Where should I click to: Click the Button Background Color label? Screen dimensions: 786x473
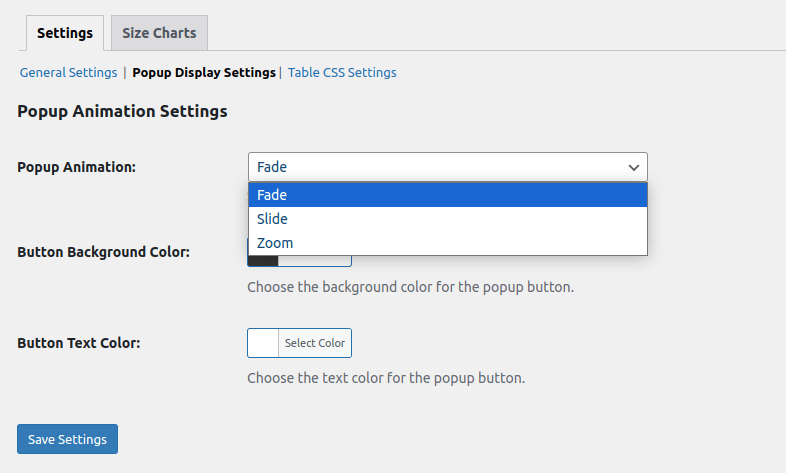click(x=103, y=252)
